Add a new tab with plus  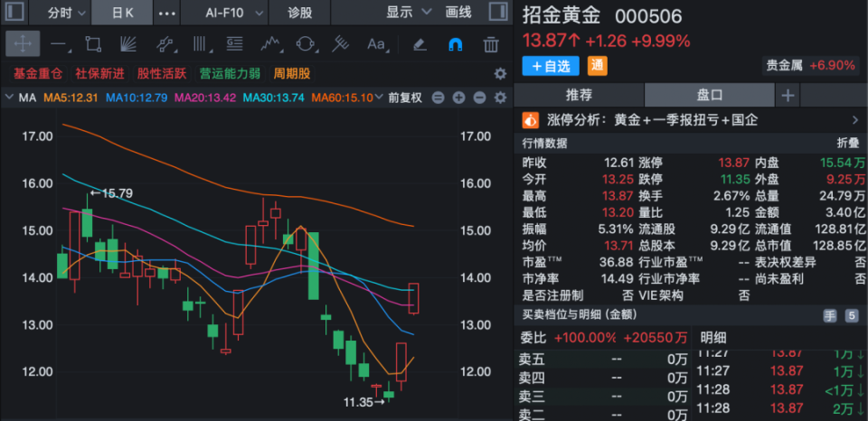[x=788, y=95]
